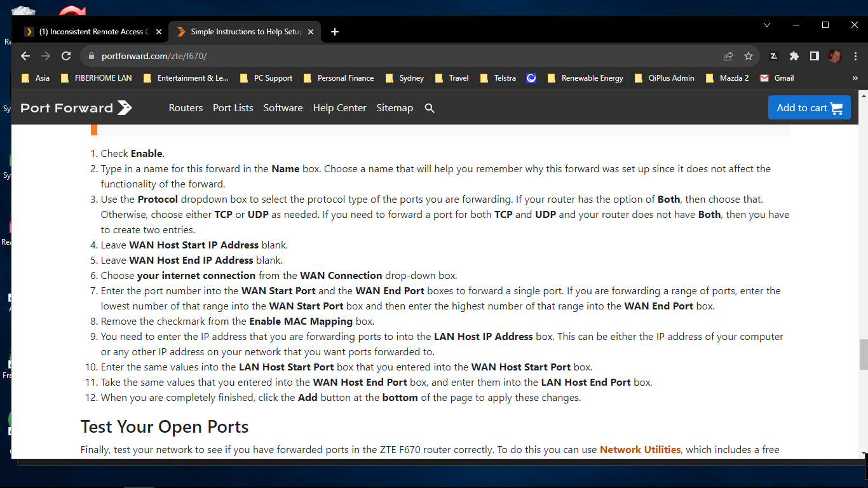Open the Travel bookmarks folder

point(452,78)
